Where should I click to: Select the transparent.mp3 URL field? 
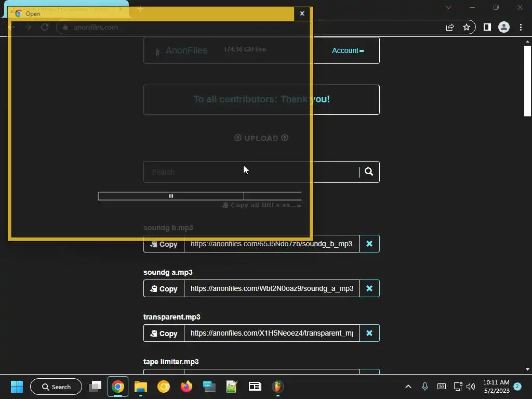point(271,333)
